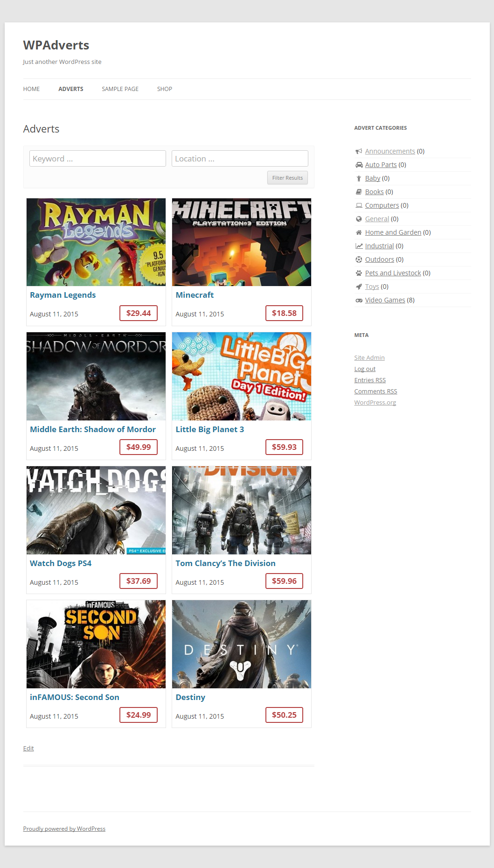This screenshot has width=494, height=868.
Task: Open the Baby category link
Action: (x=373, y=178)
